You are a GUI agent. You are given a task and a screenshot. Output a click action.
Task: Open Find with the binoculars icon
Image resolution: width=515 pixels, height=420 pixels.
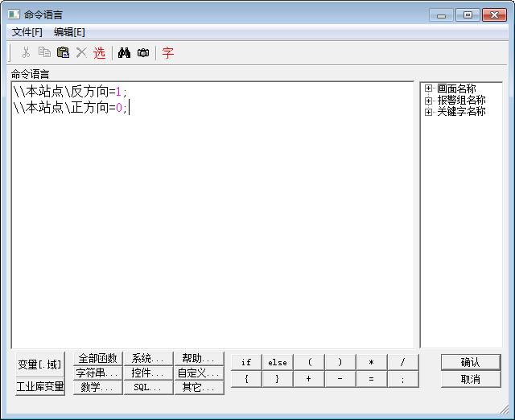[x=124, y=52]
